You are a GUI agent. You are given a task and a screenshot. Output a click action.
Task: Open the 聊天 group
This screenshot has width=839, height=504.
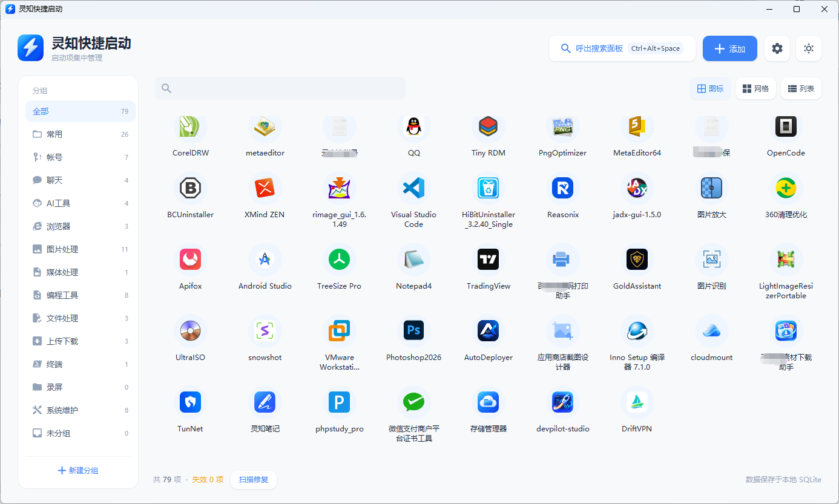coord(81,180)
